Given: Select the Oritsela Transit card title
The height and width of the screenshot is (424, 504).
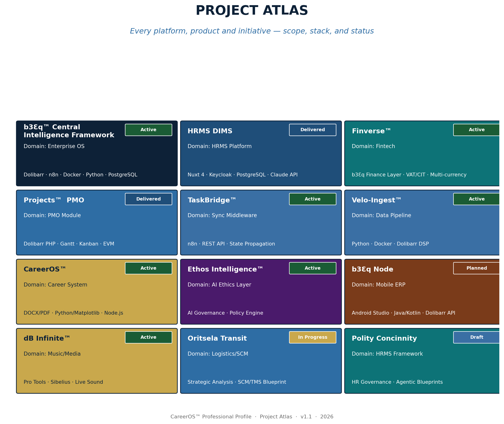Looking at the screenshot, I should [x=217, y=338].
